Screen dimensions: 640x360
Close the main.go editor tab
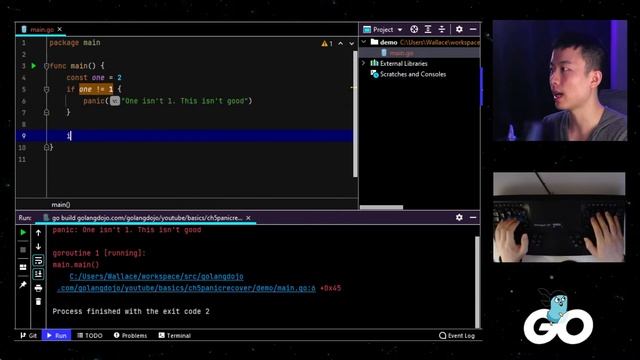point(60,29)
